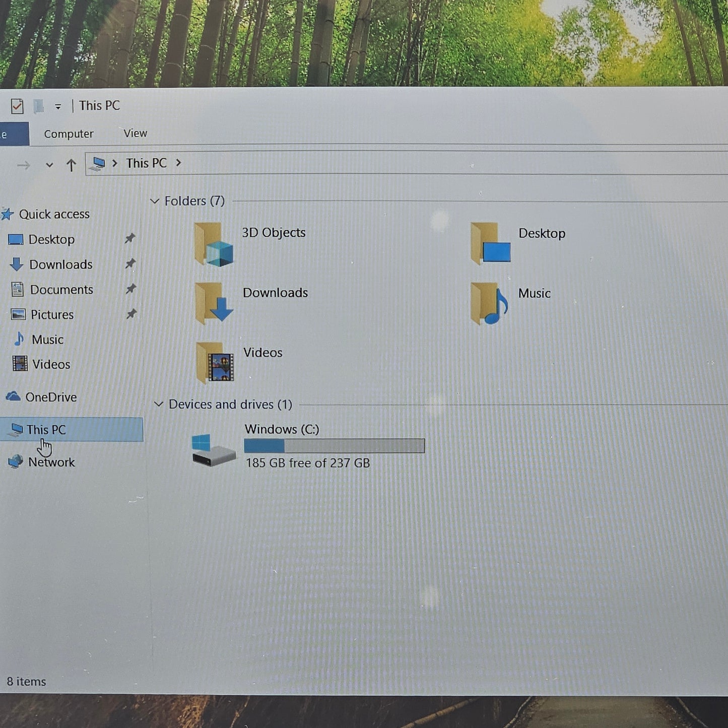Open the Music folder in main pane
This screenshot has height=728, width=728.
(489, 303)
